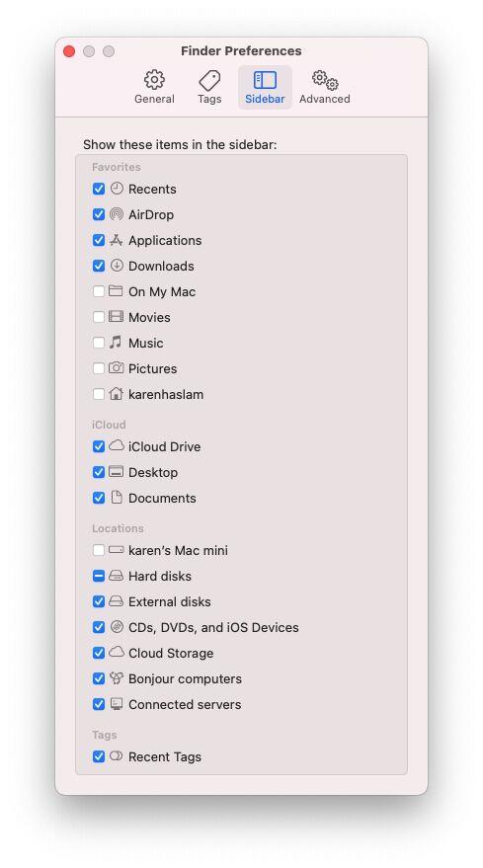Click the karenhaslam home icon
This screenshot has height=868, width=483.
click(x=117, y=394)
